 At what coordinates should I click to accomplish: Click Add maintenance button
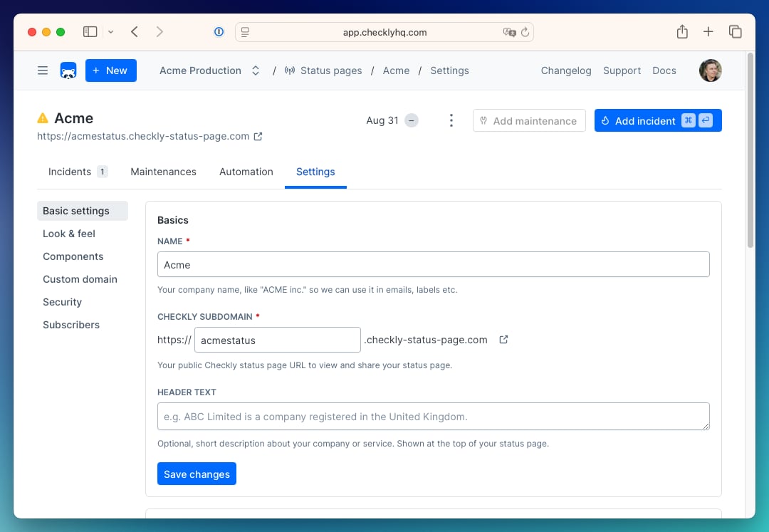pyautogui.click(x=529, y=120)
